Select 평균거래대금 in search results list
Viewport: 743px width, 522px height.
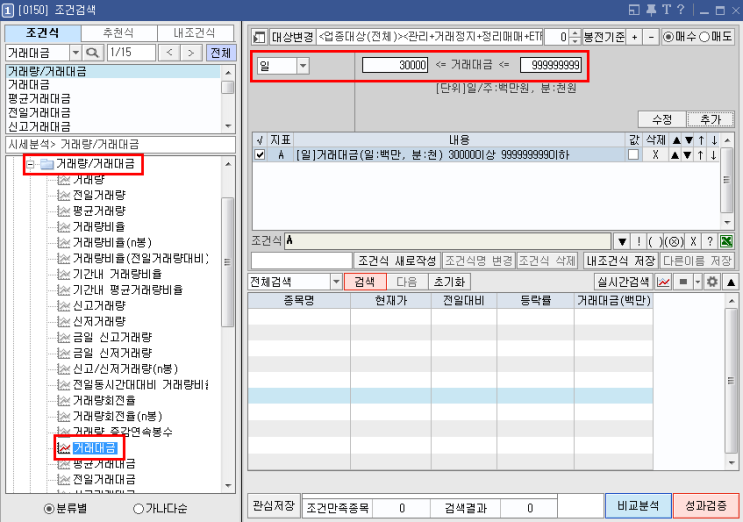tap(39, 99)
